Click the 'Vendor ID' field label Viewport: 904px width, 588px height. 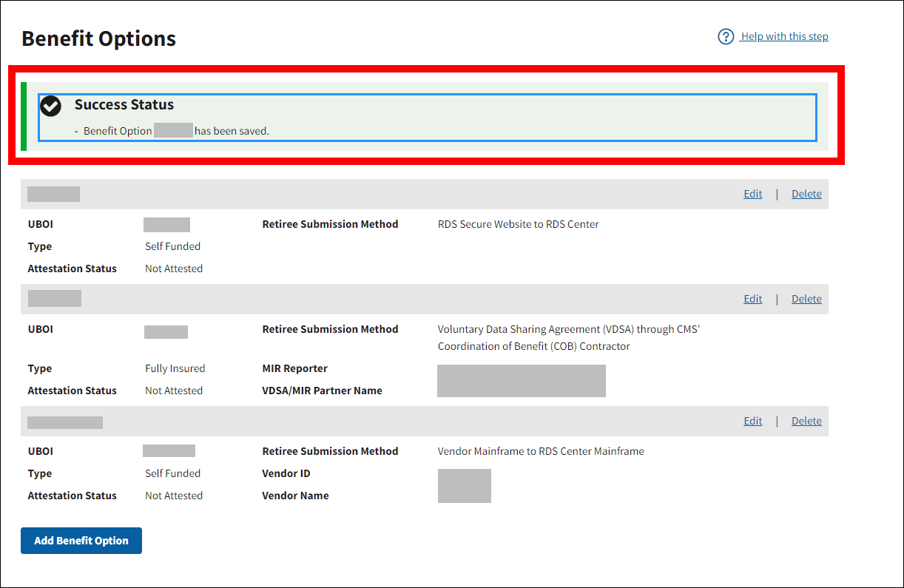(x=286, y=473)
